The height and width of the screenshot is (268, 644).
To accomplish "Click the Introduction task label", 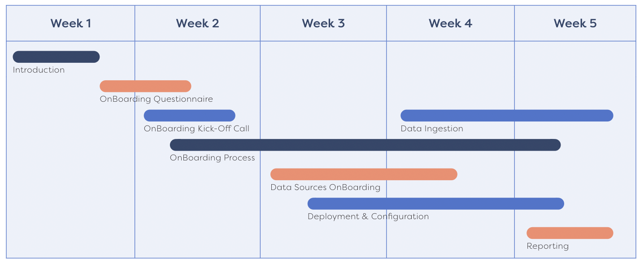I will click(x=39, y=70).
